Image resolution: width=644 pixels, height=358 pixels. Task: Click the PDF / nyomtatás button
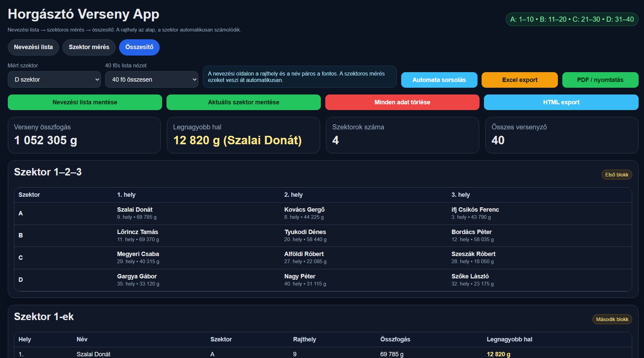tap(600, 80)
